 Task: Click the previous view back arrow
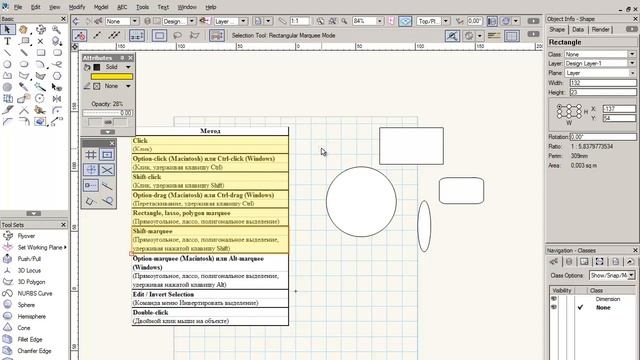click(76, 21)
